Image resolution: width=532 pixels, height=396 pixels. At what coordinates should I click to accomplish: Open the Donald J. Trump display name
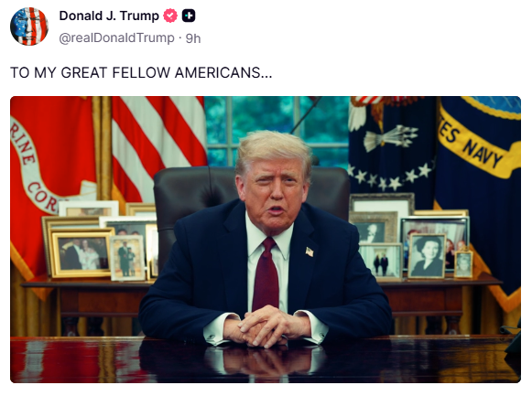click(109, 16)
